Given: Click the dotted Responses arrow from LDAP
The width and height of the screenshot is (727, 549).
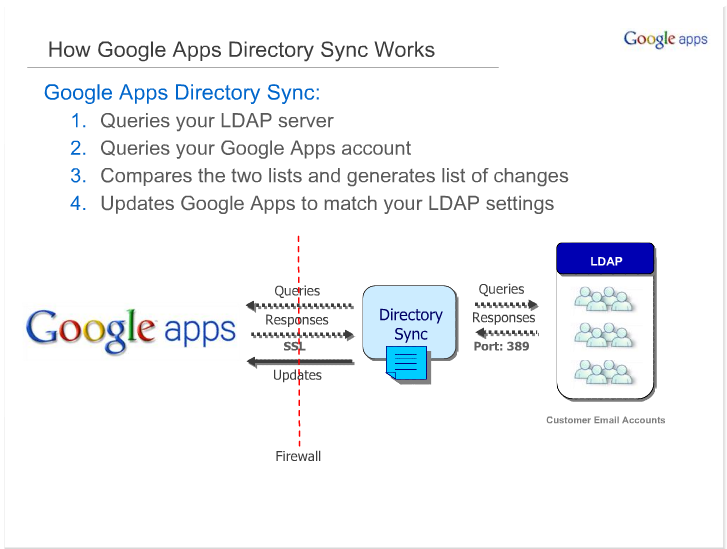Looking at the screenshot, I should 507,332.
